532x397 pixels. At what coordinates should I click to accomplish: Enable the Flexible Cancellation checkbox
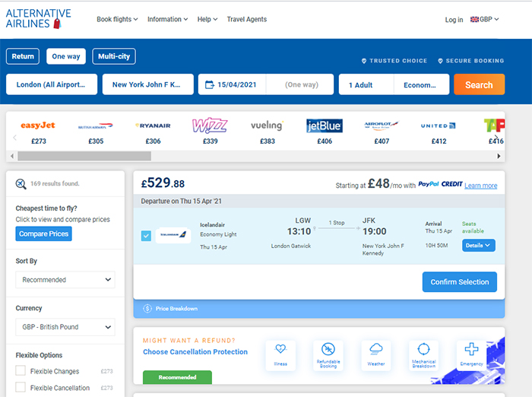click(x=21, y=387)
